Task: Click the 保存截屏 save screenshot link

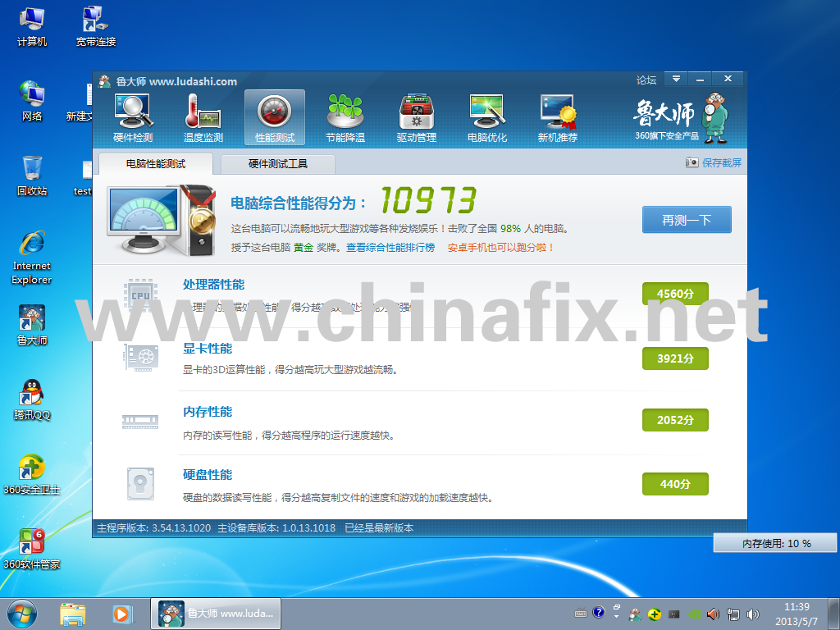Action: tap(722, 162)
